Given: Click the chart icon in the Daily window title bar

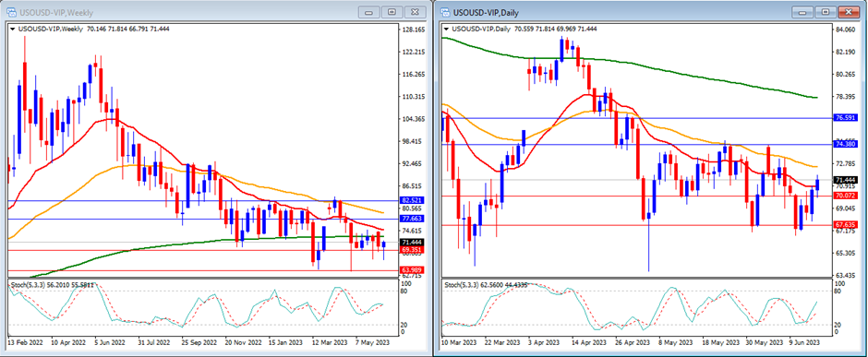Looking at the screenshot, I should tap(446, 12).
